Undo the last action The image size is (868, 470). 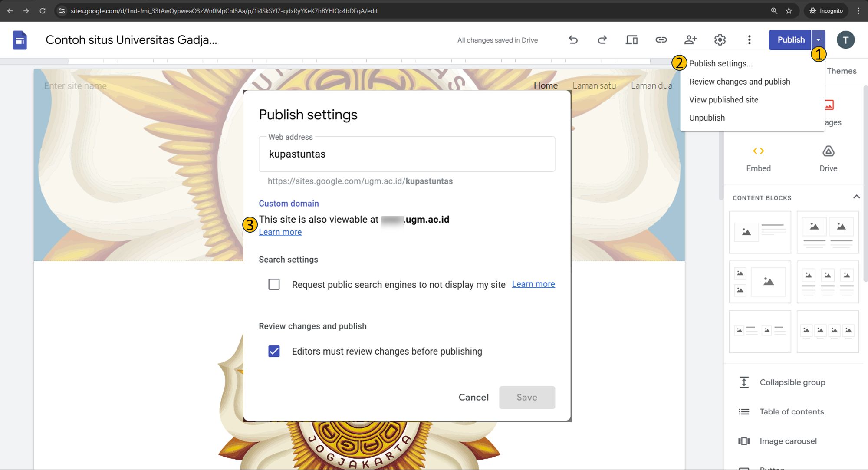click(573, 40)
